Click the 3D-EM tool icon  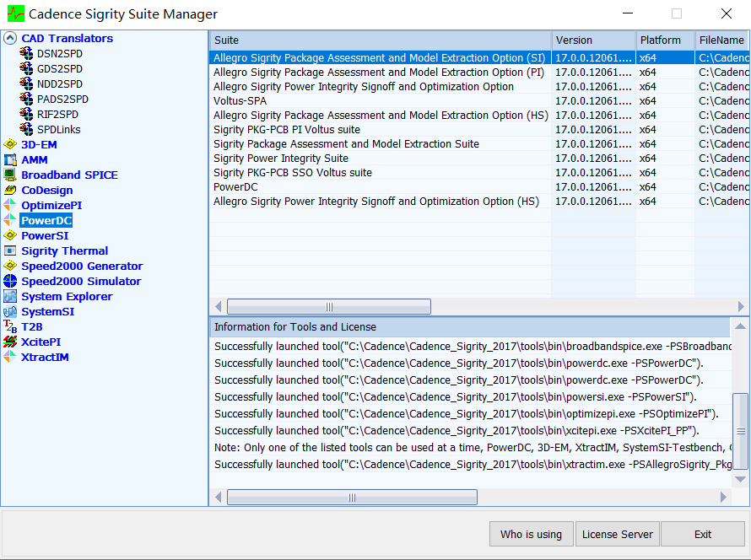pyautogui.click(x=10, y=144)
